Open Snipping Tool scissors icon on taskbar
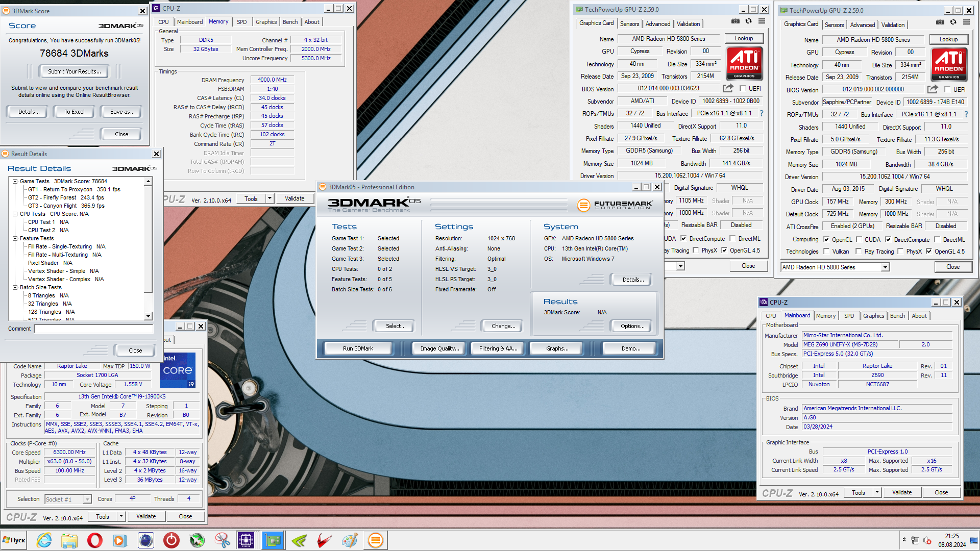The height and width of the screenshot is (551, 980). (222, 540)
